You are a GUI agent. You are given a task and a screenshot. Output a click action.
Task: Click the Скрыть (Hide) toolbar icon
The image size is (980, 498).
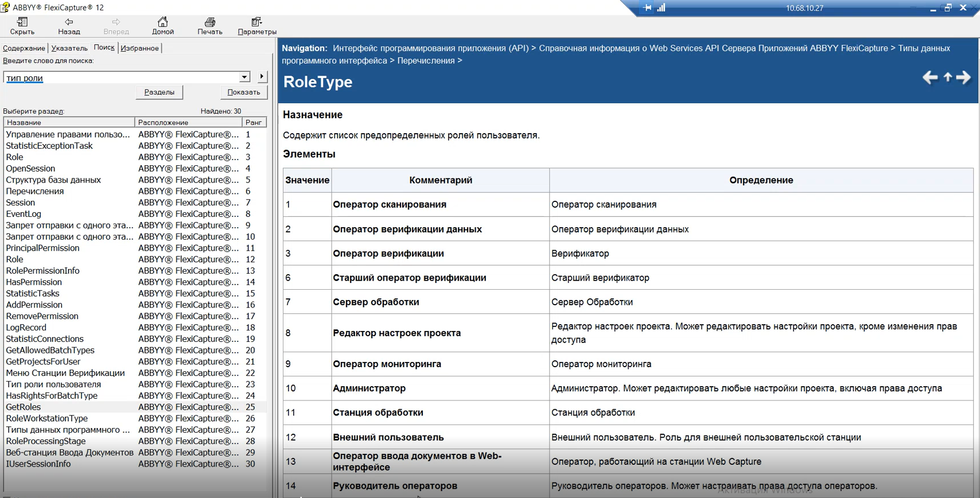point(22,26)
